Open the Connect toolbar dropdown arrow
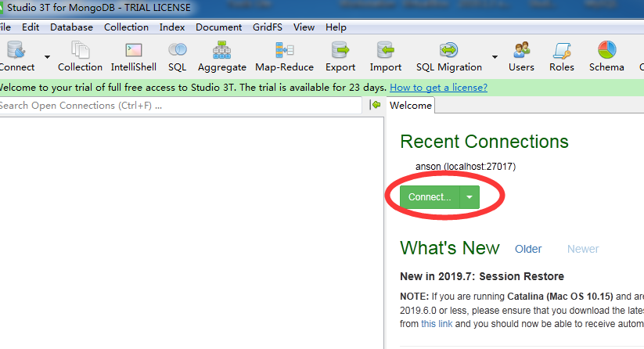Viewport: 644px width, 349px height. click(47, 56)
